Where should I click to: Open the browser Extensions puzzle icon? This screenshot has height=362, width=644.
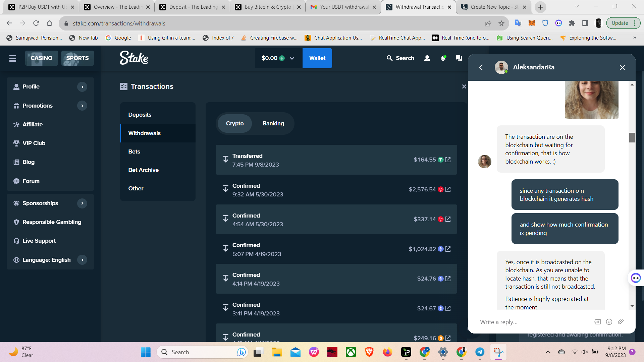coord(572,23)
